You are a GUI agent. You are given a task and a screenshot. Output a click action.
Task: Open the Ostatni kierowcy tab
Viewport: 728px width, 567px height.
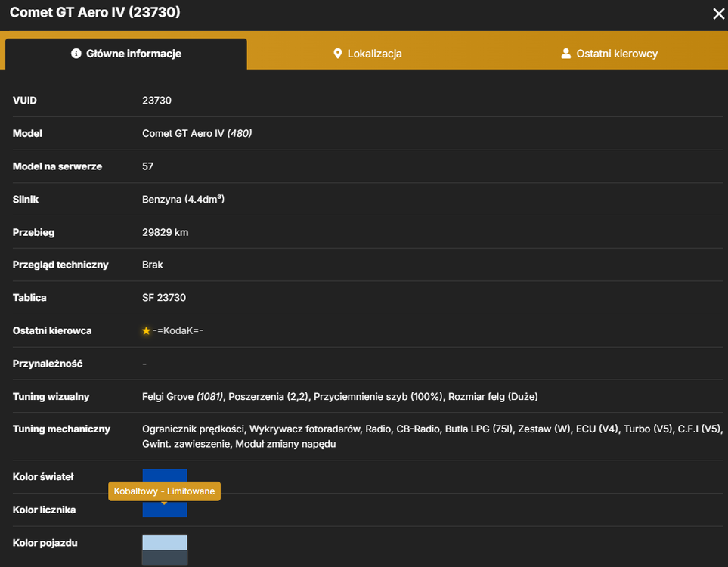(609, 54)
